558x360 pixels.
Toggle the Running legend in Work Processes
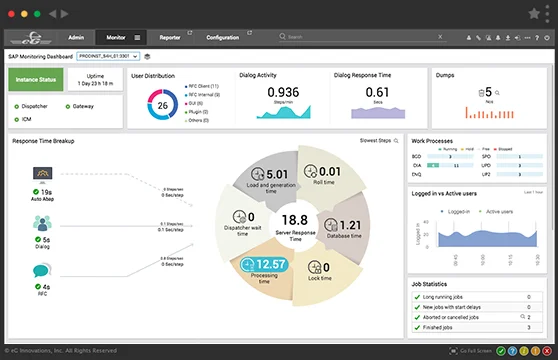[x=448, y=149]
